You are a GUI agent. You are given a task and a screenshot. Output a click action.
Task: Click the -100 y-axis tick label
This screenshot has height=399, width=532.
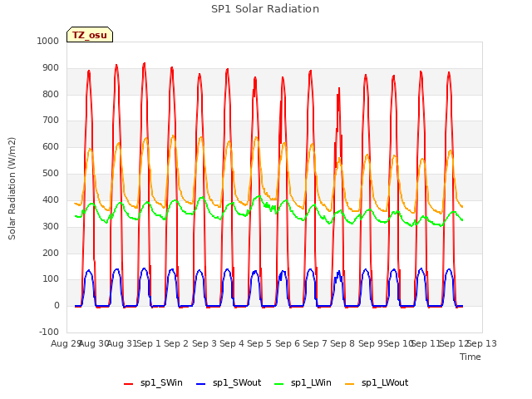49,332
